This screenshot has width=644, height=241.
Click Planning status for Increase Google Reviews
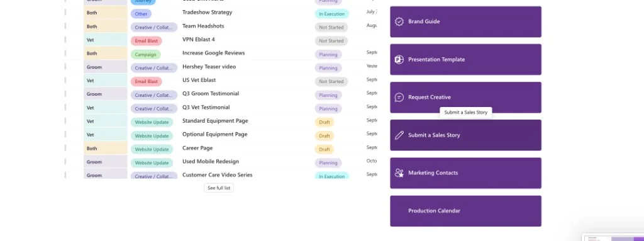[328, 55]
